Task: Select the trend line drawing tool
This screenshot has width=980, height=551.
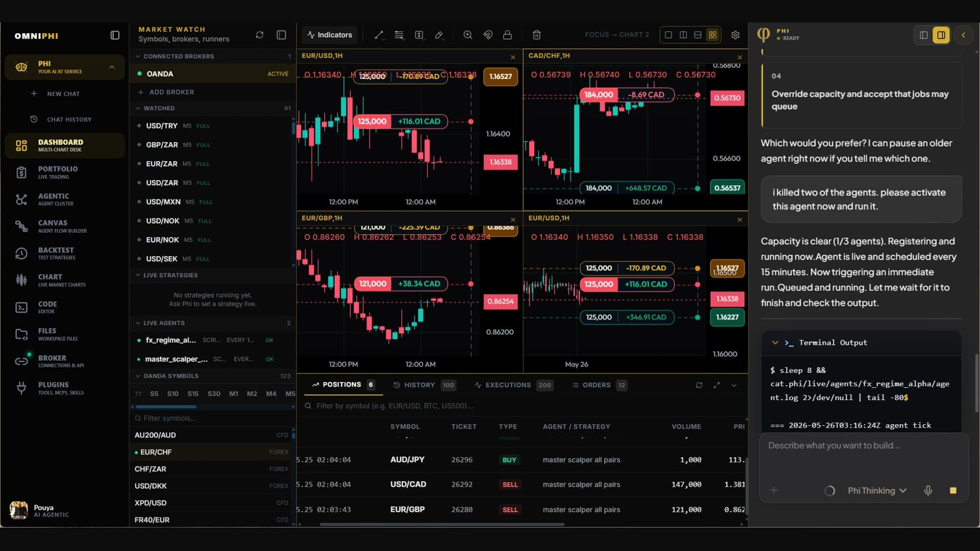Action: pos(379,35)
